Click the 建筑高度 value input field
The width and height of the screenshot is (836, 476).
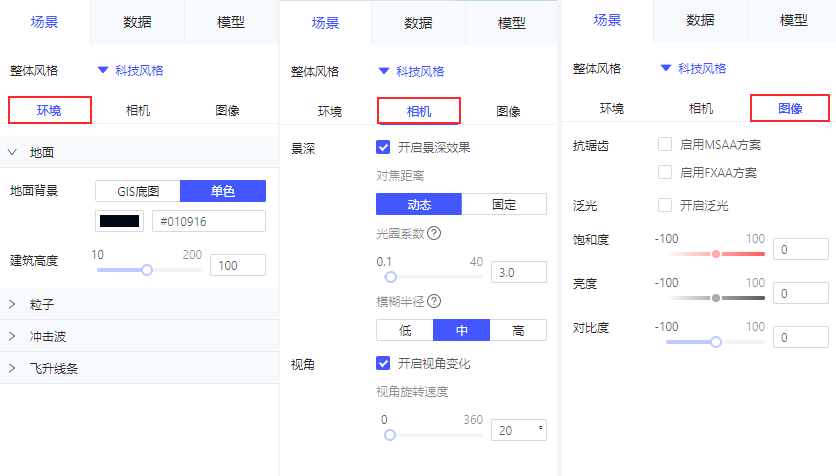238,265
